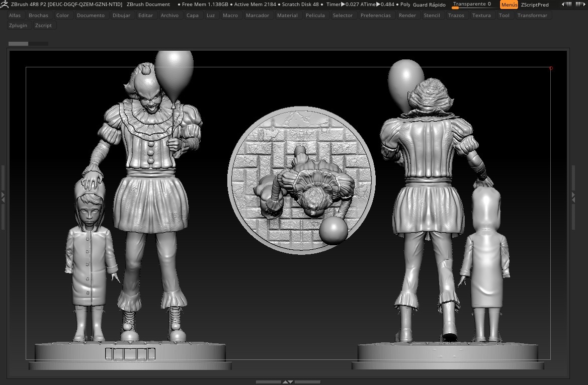Load the previous UI layout with left arrow icon
Image resolution: width=588 pixels, height=385 pixels.
(566, 5)
